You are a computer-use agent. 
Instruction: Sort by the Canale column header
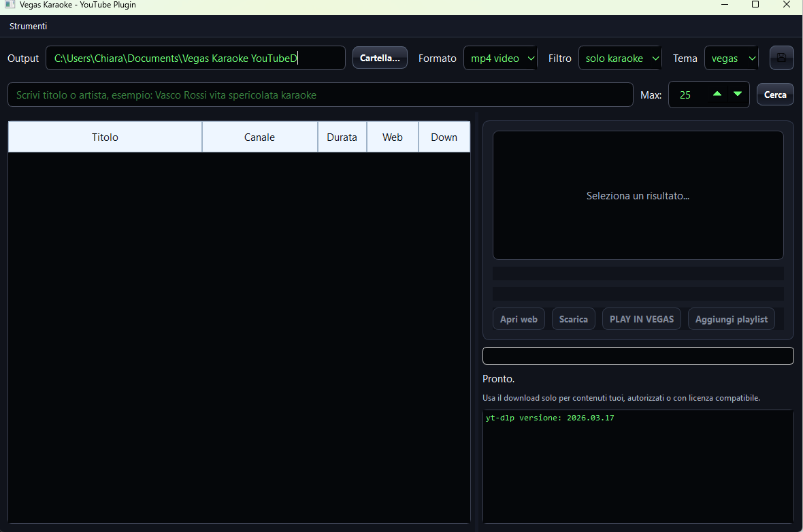[260, 137]
